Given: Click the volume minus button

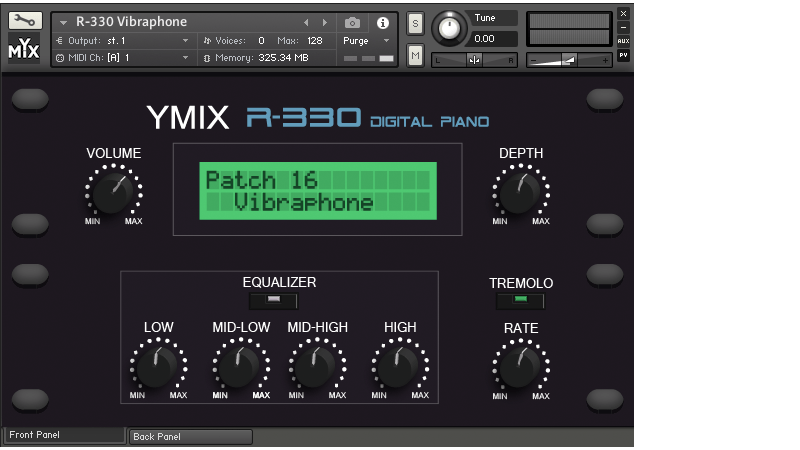Looking at the screenshot, I should [534, 61].
